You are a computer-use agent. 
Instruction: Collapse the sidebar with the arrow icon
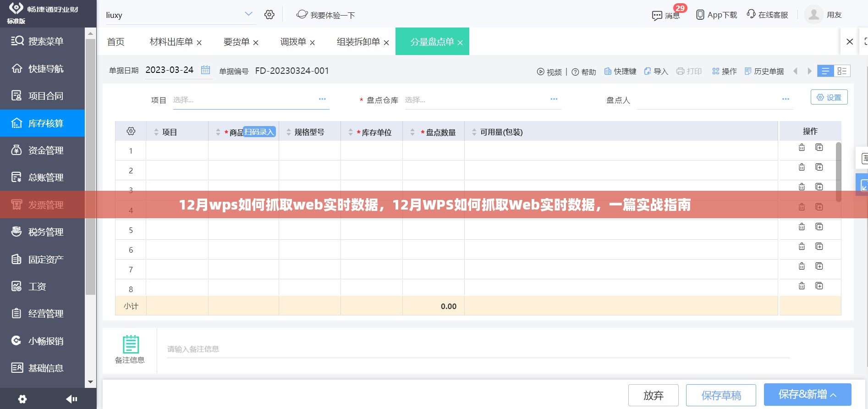click(71, 399)
